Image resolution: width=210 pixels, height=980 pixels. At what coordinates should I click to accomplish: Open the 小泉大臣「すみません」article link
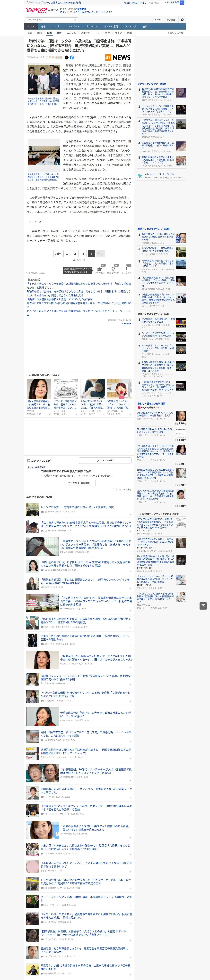coord(86,848)
